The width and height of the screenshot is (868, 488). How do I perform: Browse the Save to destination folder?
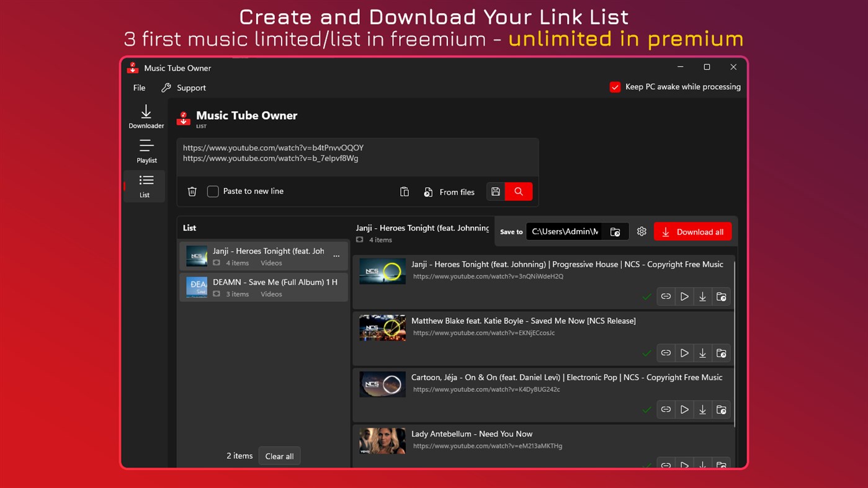click(x=615, y=231)
